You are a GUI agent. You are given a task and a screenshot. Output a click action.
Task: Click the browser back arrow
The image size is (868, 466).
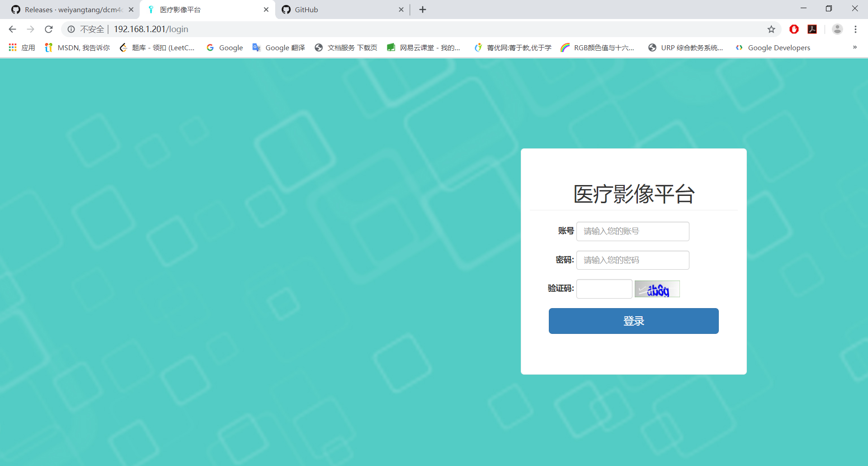pyautogui.click(x=12, y=29)
